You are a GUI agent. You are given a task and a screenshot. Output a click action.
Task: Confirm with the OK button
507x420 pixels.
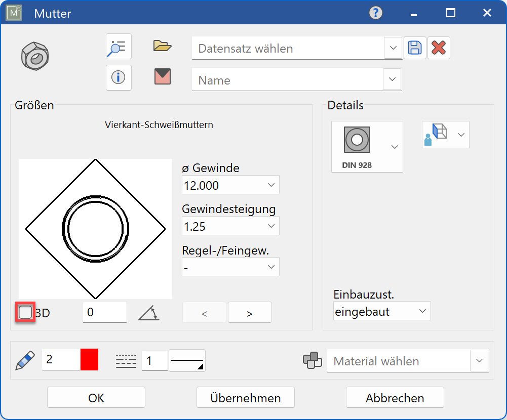tap(95, 397)
